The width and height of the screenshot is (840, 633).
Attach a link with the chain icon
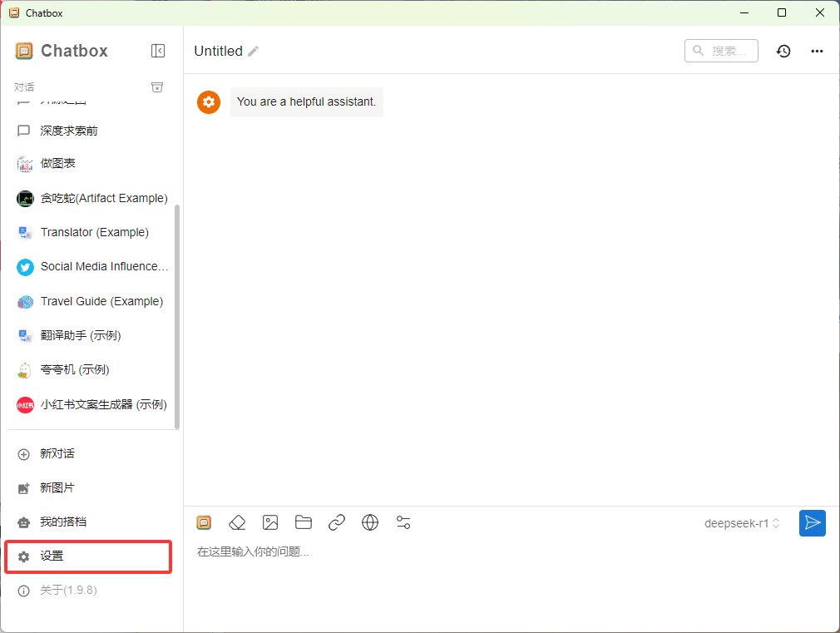tap(337, 522)
